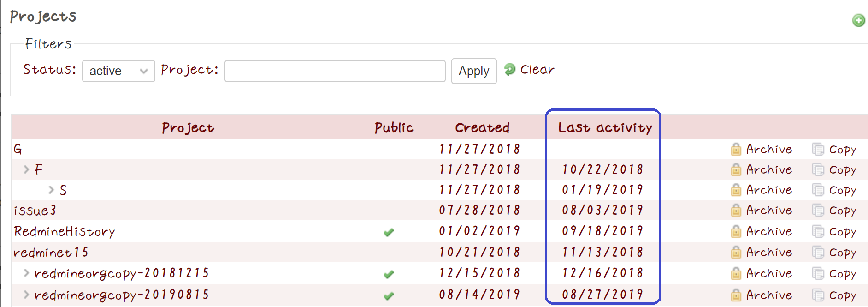Click the Copy icon for project S
This screenshot has height=307, width=868.
click(x=818, y=190)
